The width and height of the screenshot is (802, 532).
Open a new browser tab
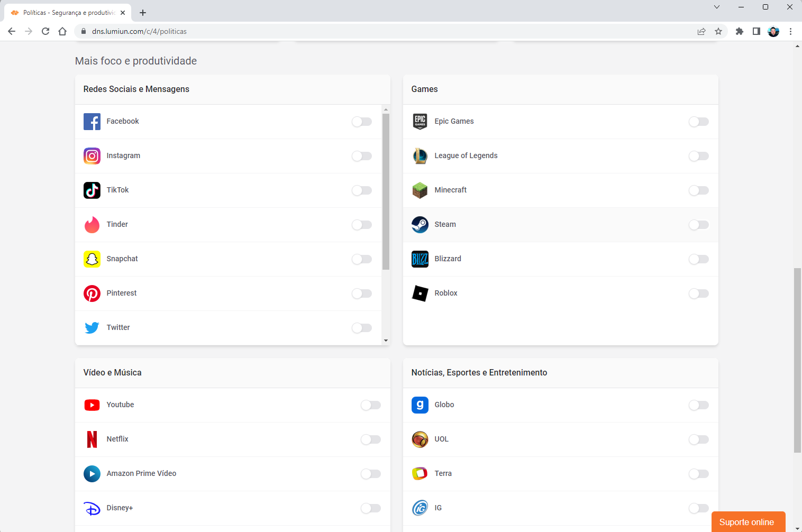click(x=143, y=13)
